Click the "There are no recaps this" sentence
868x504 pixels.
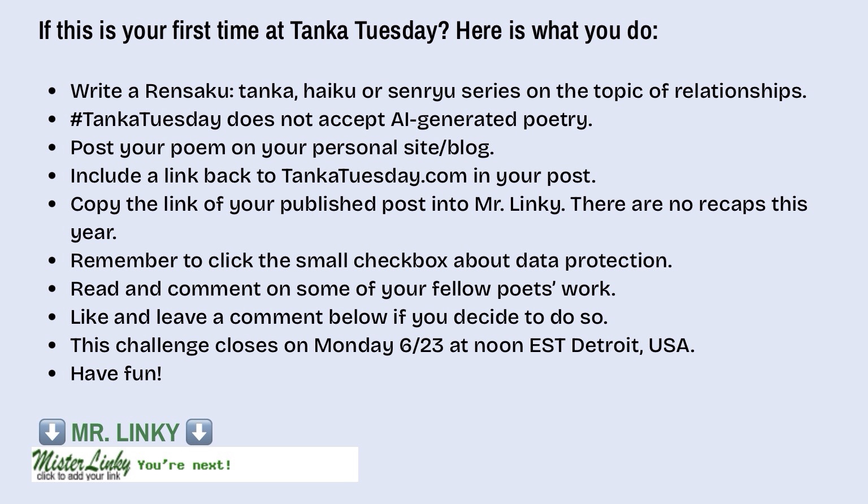(688, 204)
